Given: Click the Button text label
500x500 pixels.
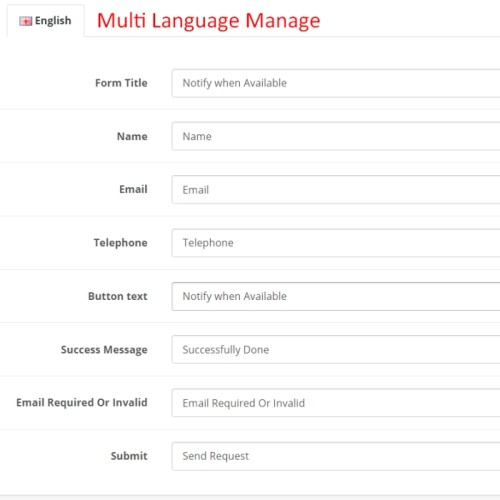Looking at the screenshot, I should coord(118,296).
